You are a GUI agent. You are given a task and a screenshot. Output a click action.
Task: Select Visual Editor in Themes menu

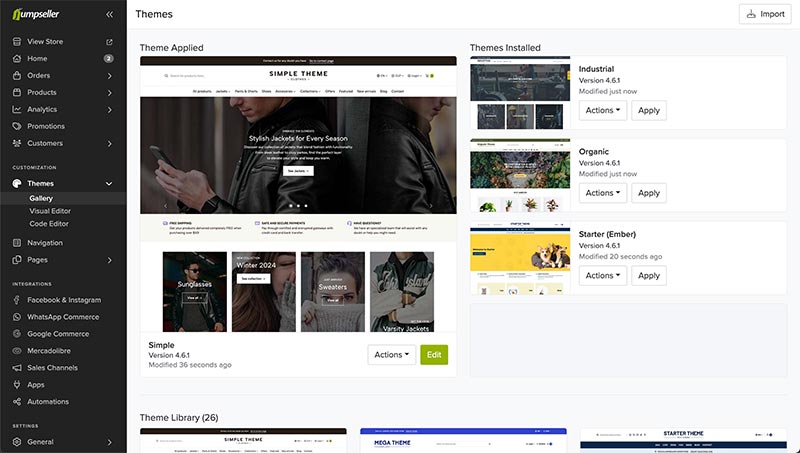pyautogui.click(x=50, y=211)
